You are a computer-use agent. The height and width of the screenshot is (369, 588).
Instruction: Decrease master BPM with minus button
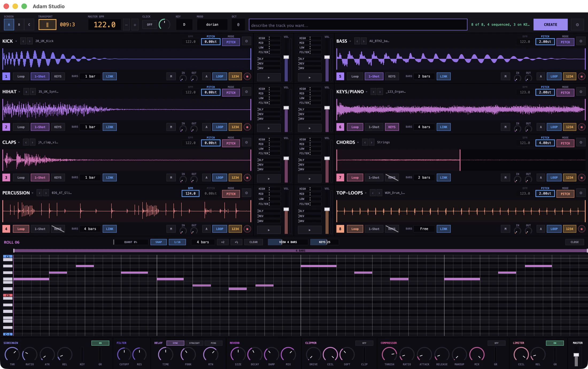126,25
